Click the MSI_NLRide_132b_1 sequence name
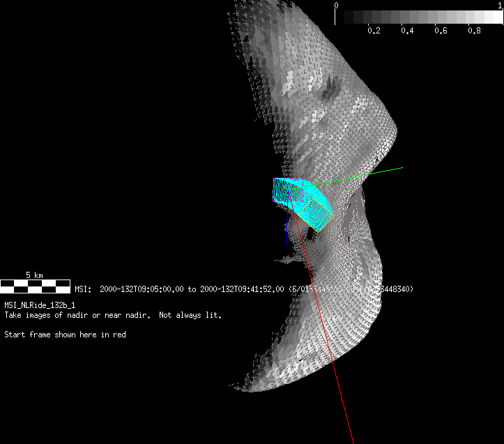This screenshot has width=504, height=444. (x=40, y=305)
